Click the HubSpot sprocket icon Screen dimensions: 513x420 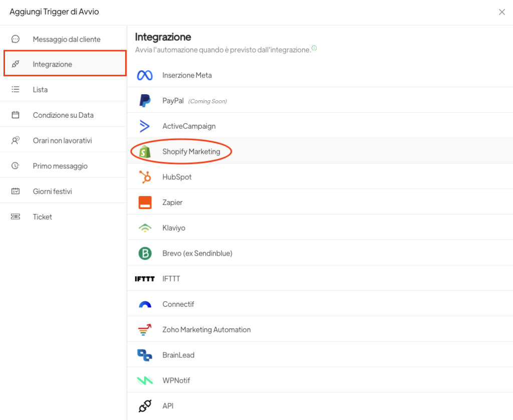click(x=145, y=177)
